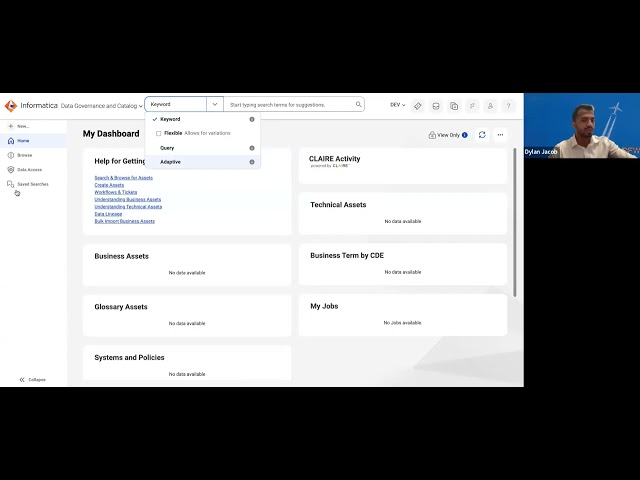Click the Data Access shield icon
640x480 pixels.
11,170
